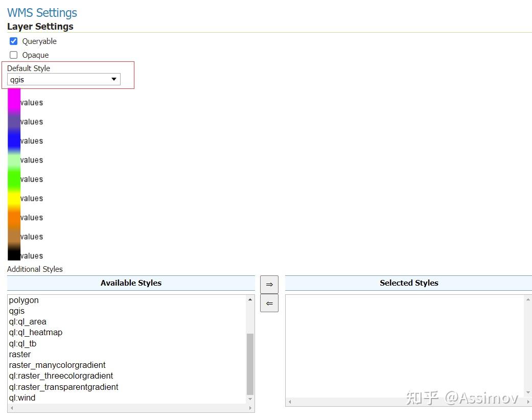This screenshot has width=532, height=420.
Task: Click the Available Styles column header
Action: [x=131, y=283]
